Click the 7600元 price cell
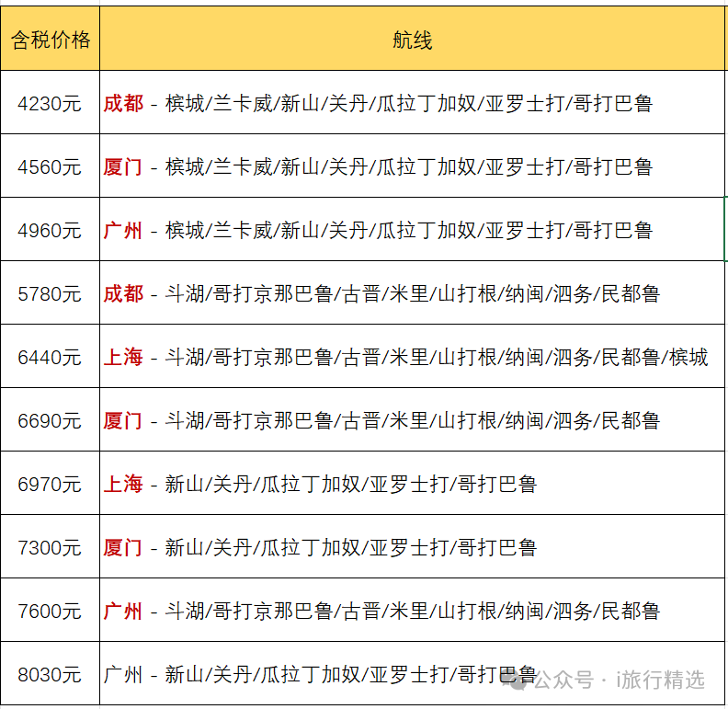Image resolution: width=728 pixels, height=709 pixels. [x=51, y=611]
